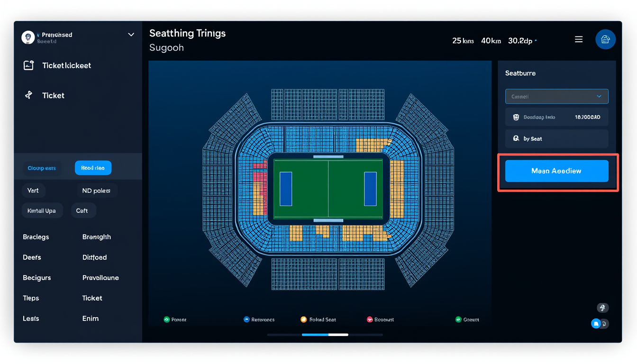
Task: Open the Bracłegs menu item
Action: click(x=36, y=237)
